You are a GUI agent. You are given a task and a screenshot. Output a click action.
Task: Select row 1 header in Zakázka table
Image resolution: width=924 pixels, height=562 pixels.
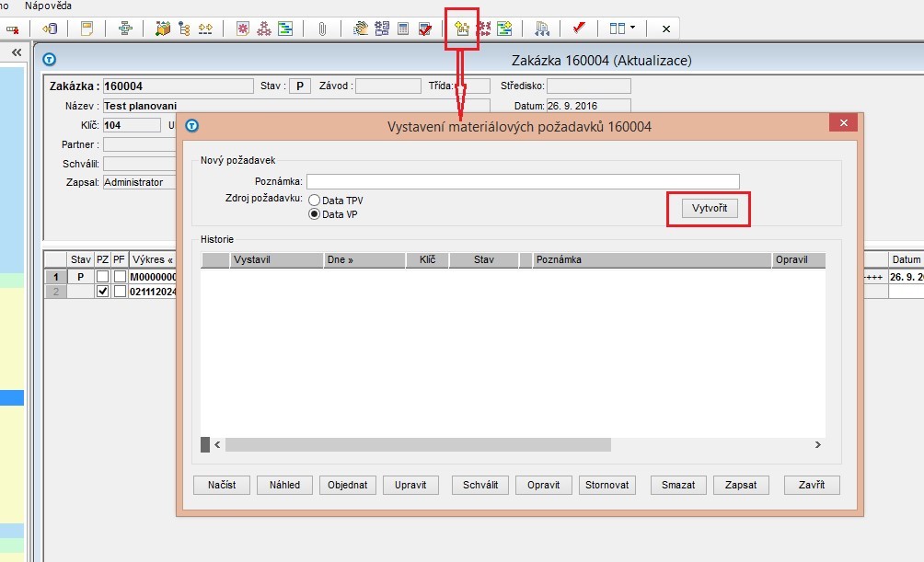pyautogui.click(x=55, y=276)
